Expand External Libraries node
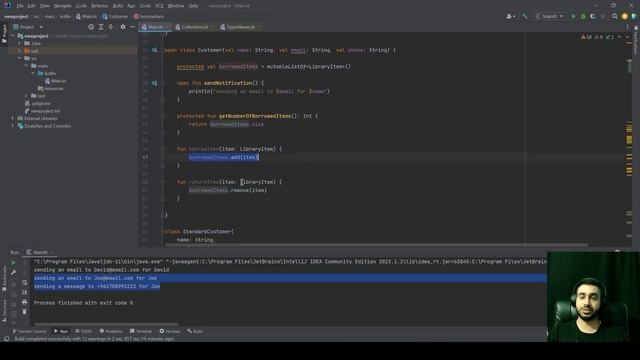The image size is (640, 360). [x=13, y=118]
